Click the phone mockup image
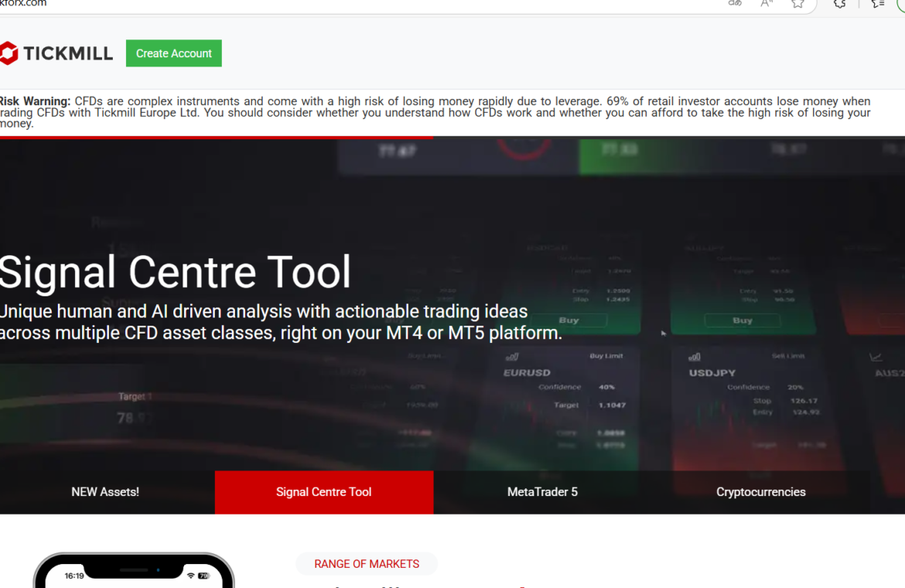905x588 pixels. tap(134, 570)
